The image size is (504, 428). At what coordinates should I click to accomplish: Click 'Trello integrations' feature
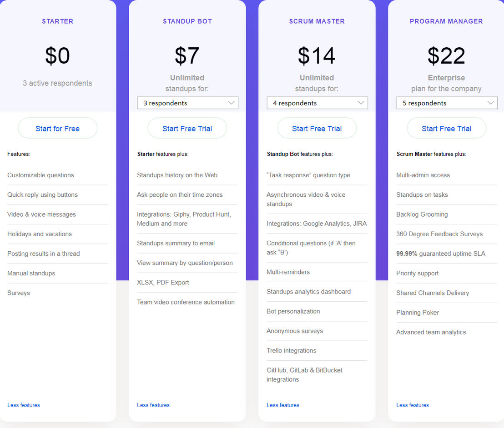coord(292,350)
